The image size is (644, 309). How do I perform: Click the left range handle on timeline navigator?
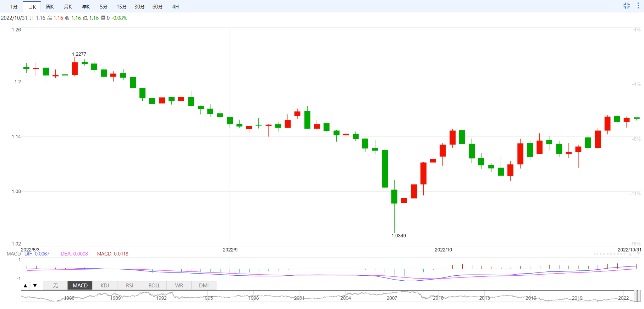pyautogui.click(x=635, y=296)
